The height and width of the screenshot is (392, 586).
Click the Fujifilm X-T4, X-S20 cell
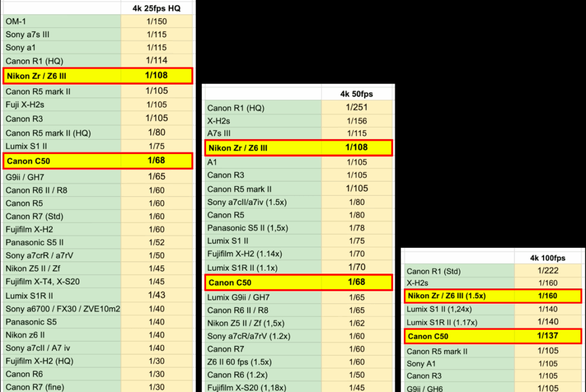(62, 281)
